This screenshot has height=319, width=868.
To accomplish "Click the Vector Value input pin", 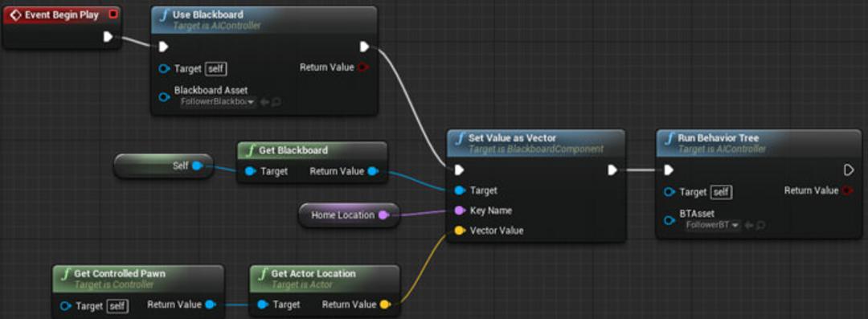I will coord(460,231).
